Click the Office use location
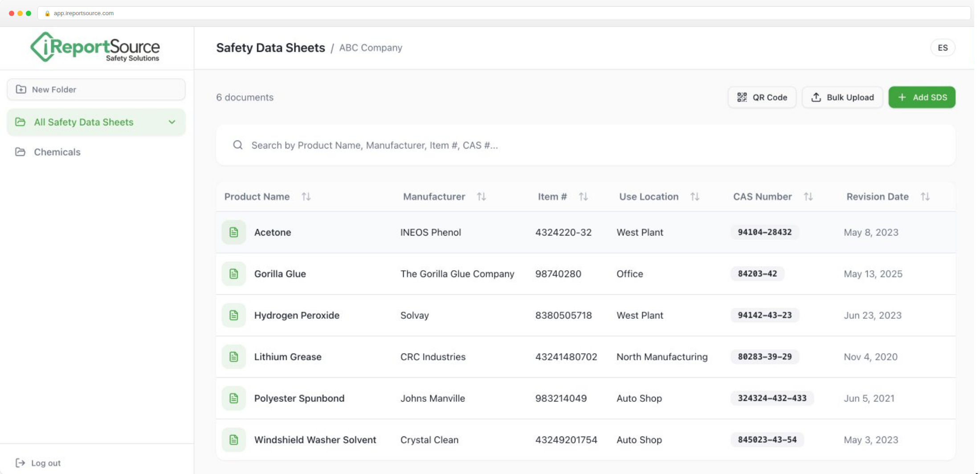Image resolution: width=980 pixels, height=474 pixels. point(629,273)
